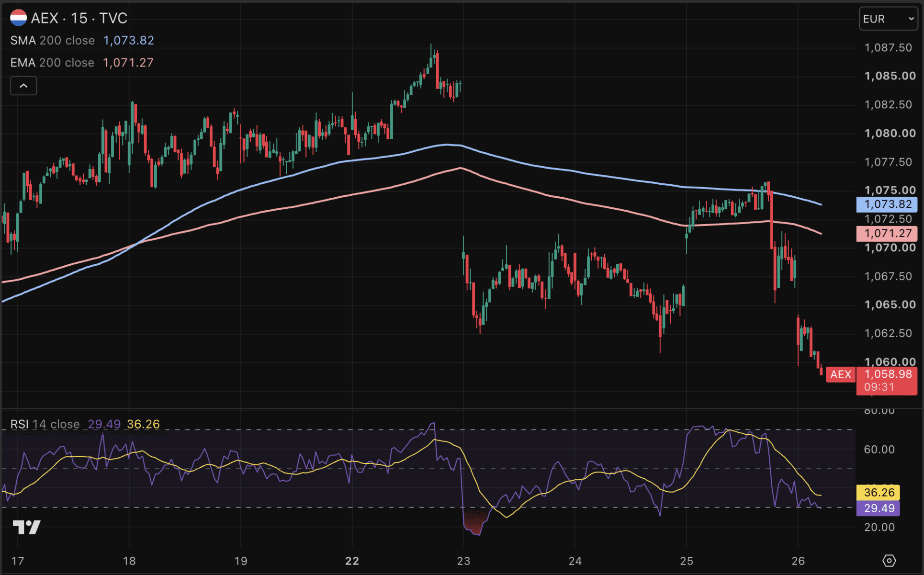
Task: Click the 1,087.50 price axis label
Action: point(888,47)
